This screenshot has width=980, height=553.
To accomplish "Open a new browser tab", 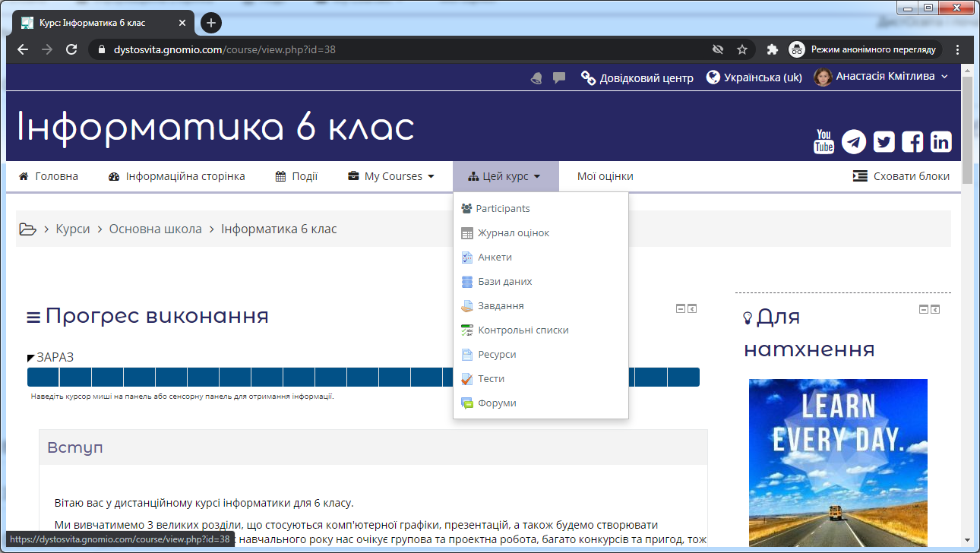I will (x=211, y=23).
